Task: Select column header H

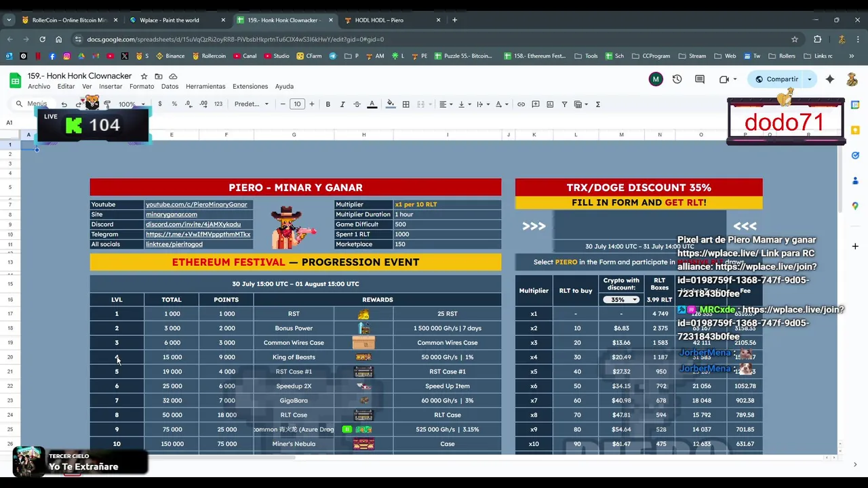Action: 363,135
